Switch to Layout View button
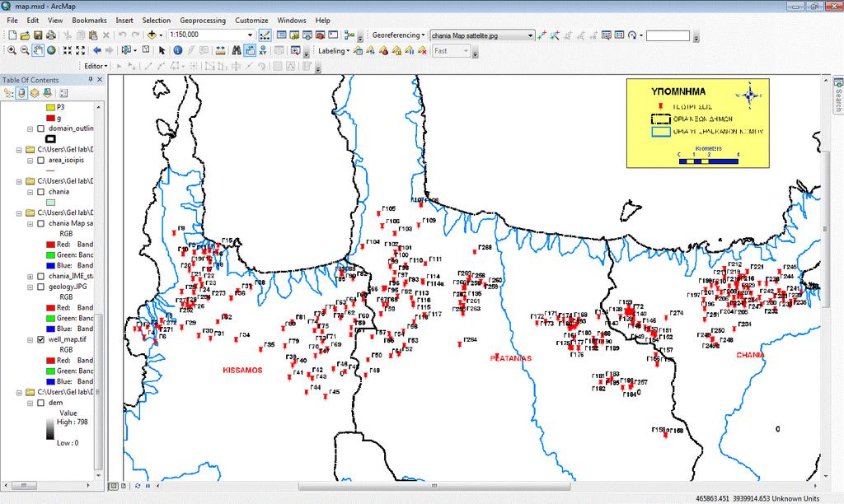Viewport: 844px width, 504px height. [124, 486]
